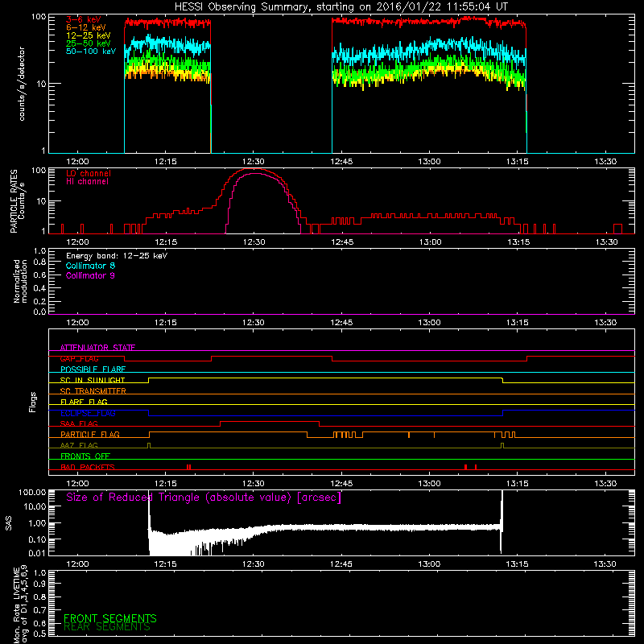This screenshot has width=644, height=644.
Task: Click the GAP_FLAG label
Action: 79,358
